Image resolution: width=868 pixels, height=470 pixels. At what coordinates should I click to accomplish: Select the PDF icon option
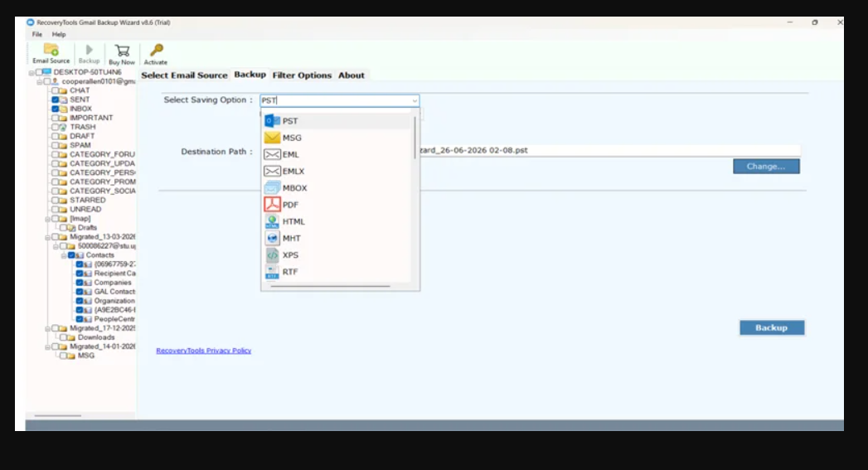tap(272, 204)
